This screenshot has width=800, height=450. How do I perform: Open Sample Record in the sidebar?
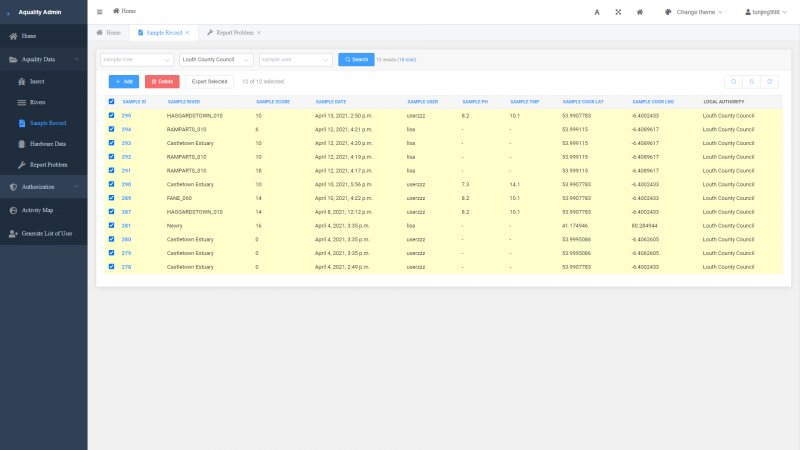[x=44, y=123]
